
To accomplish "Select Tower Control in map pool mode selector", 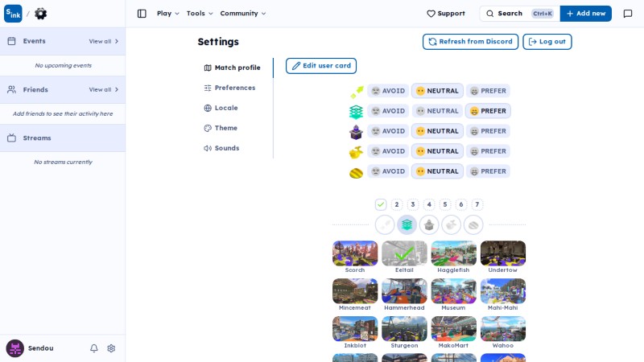I will [429, 225].
